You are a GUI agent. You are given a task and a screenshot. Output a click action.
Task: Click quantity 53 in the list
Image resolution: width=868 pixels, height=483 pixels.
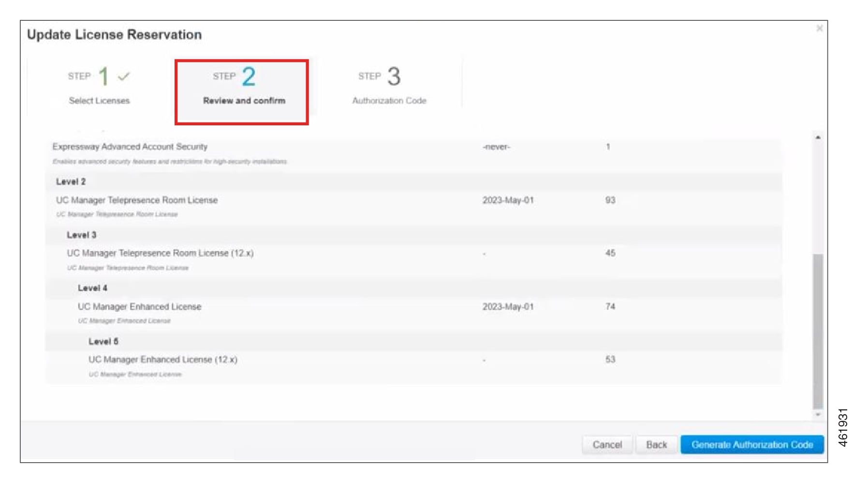click(610, 360)
